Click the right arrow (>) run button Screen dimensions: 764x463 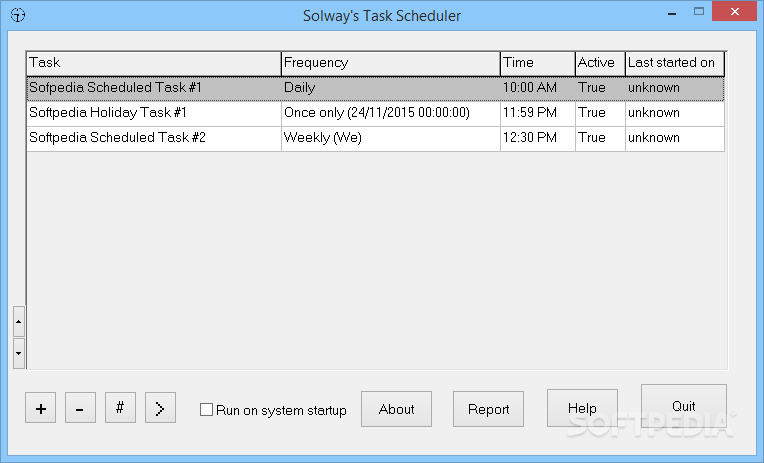pyautogui.click(x=160, y=407)
